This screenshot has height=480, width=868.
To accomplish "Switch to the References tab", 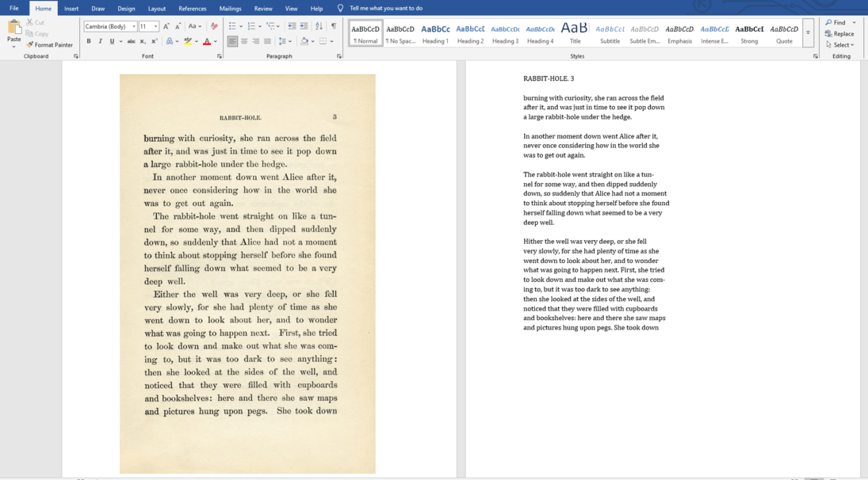I will [x=192, y=8].
